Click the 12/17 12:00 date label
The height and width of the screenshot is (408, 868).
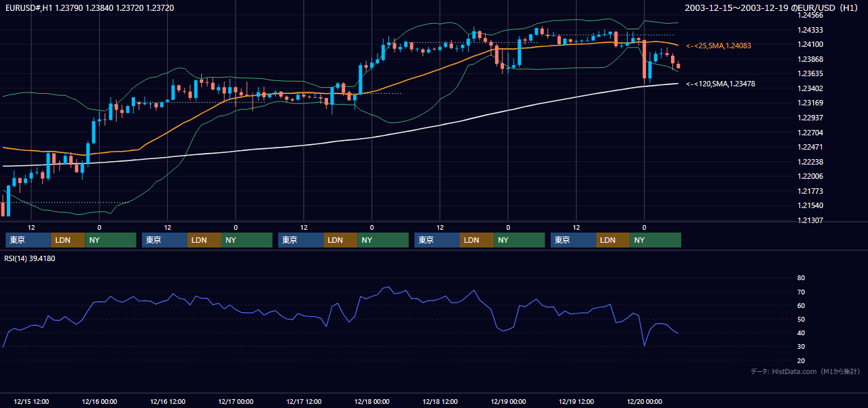coord(304,401)
